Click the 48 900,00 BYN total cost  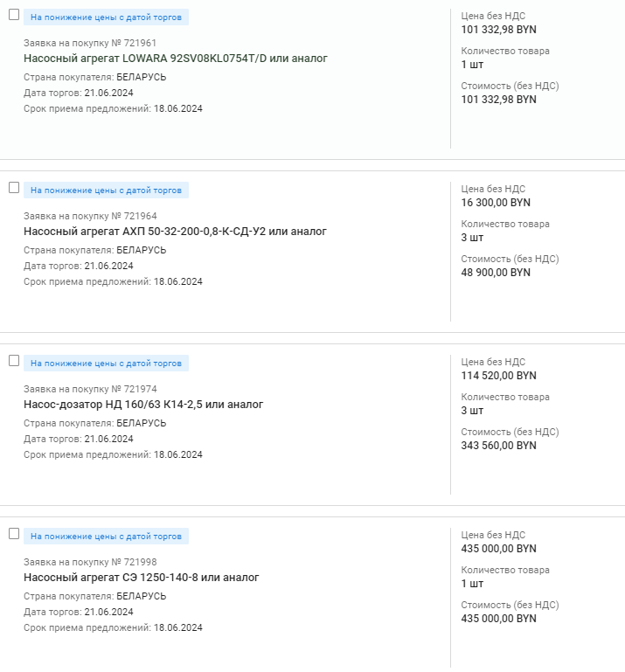tap(496, 273)
